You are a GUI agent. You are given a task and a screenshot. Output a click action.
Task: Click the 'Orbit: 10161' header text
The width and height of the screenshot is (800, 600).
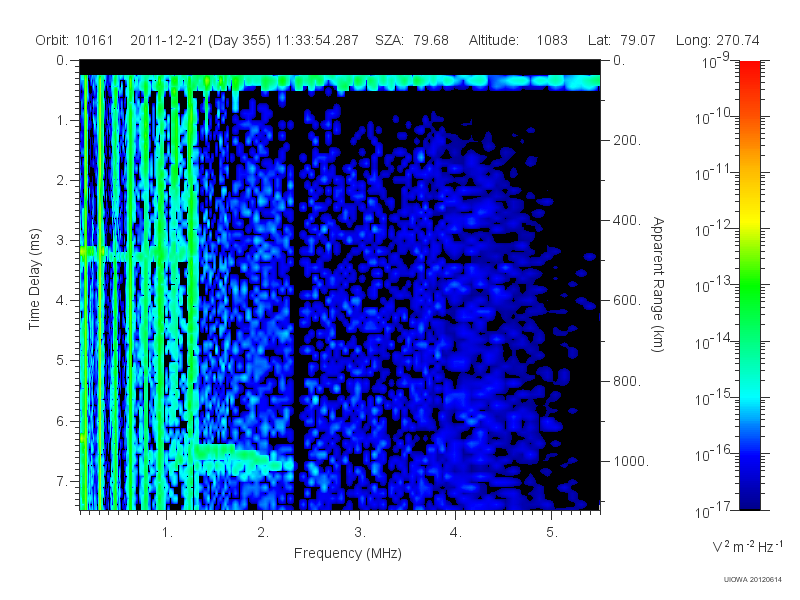tap(74, 40)
